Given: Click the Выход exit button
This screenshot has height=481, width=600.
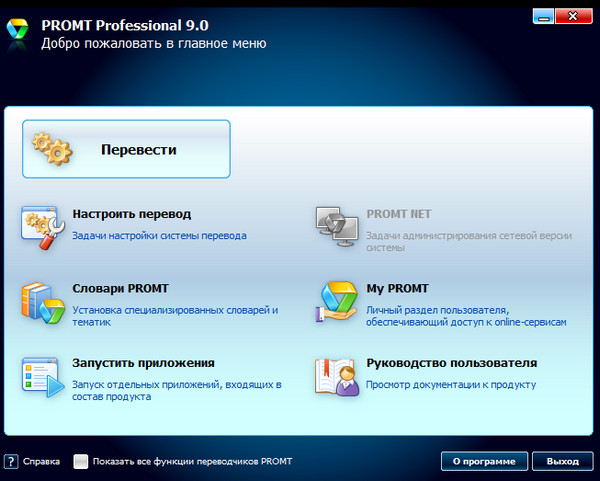Looking at the screenshot, I should point(562,461).
